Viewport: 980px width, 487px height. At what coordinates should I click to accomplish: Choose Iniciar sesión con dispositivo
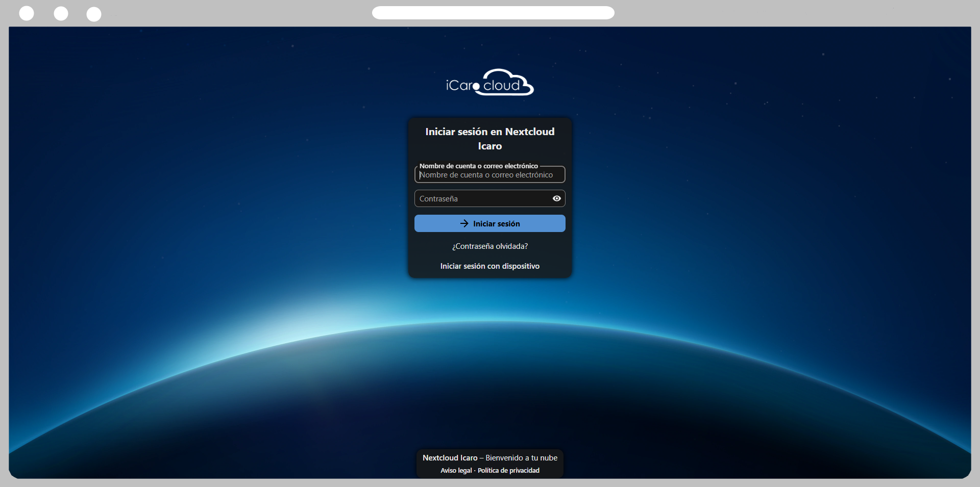click(x=490, y=266)
